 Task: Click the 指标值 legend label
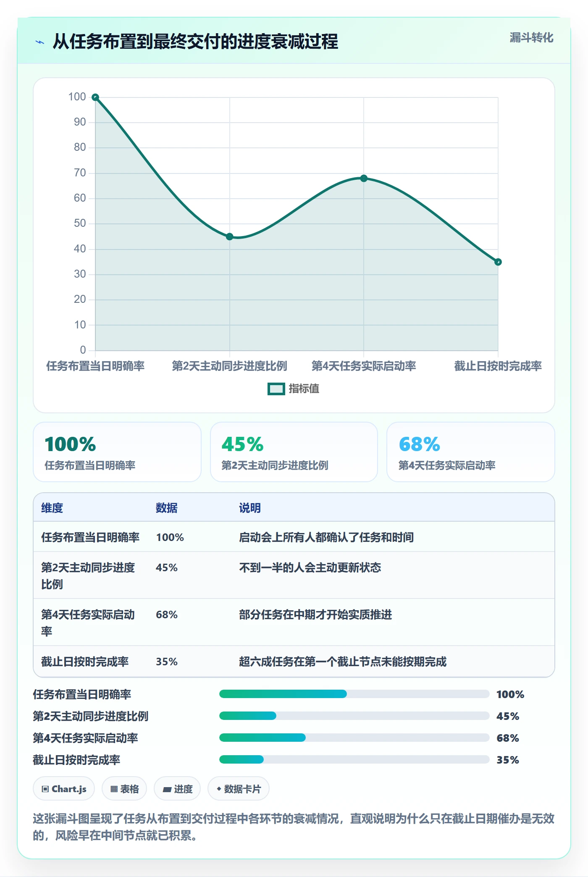pos(304,389)
